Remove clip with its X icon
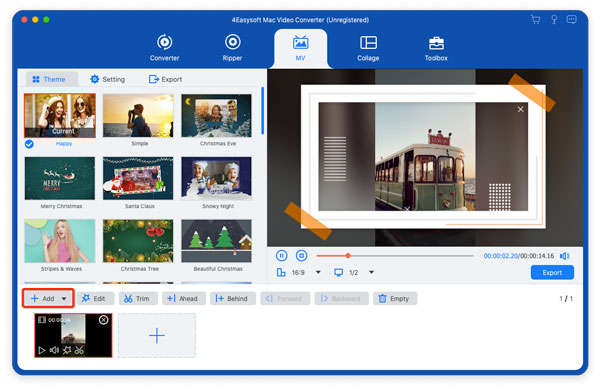 click(103, 320)
